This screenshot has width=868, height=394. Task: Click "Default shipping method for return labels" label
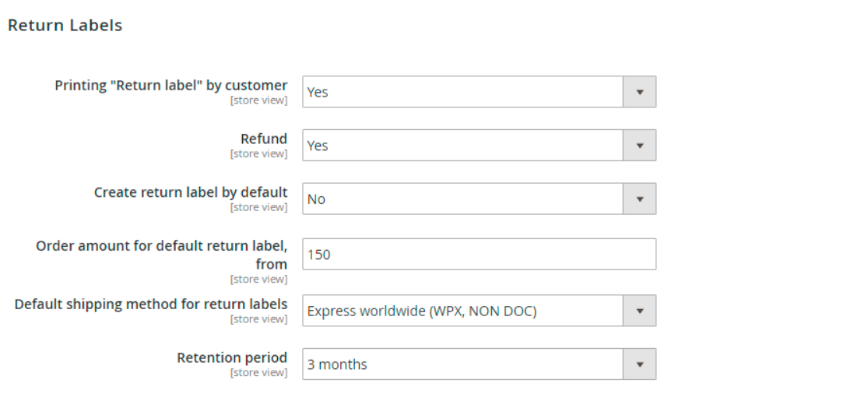pyautogui.click(x=150, y=304)
